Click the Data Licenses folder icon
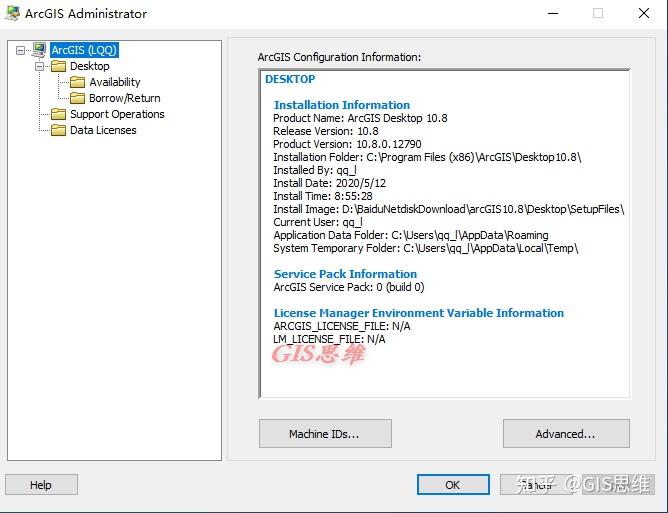Image resolution: width=668 pixels, height=513 pixels. pyautogui.click(x=58, y=130)
